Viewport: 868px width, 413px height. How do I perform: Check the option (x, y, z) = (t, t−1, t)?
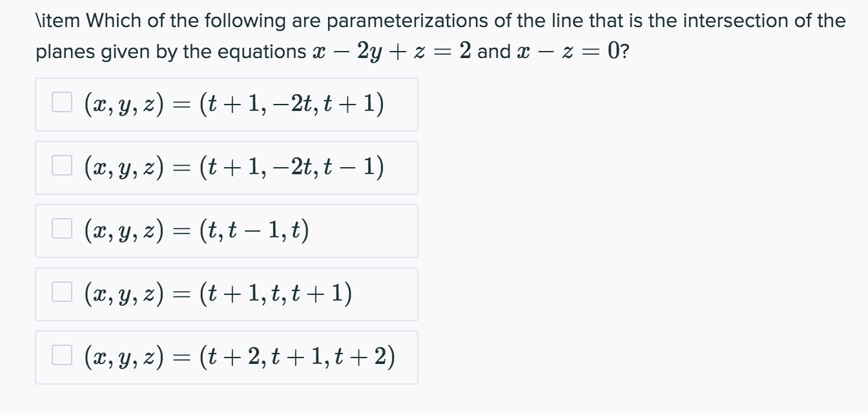coord(61,228)
